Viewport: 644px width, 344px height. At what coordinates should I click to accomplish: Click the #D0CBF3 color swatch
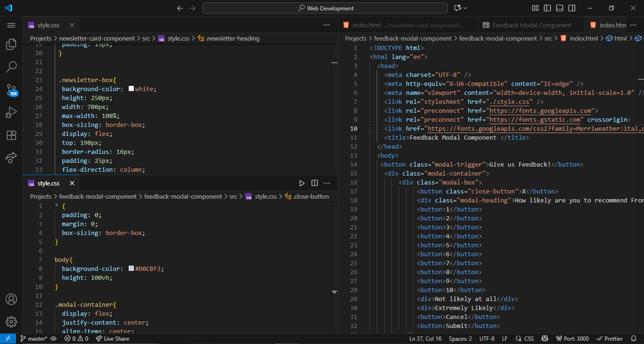point(131,269)
